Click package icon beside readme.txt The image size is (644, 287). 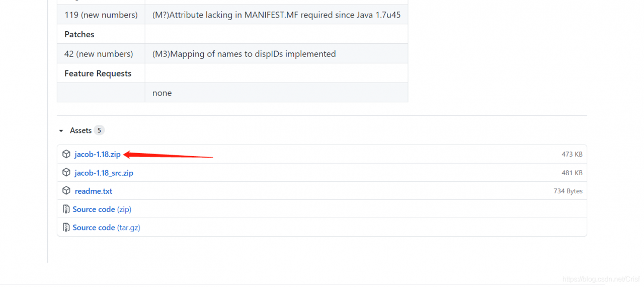click(x=66, y=191)
